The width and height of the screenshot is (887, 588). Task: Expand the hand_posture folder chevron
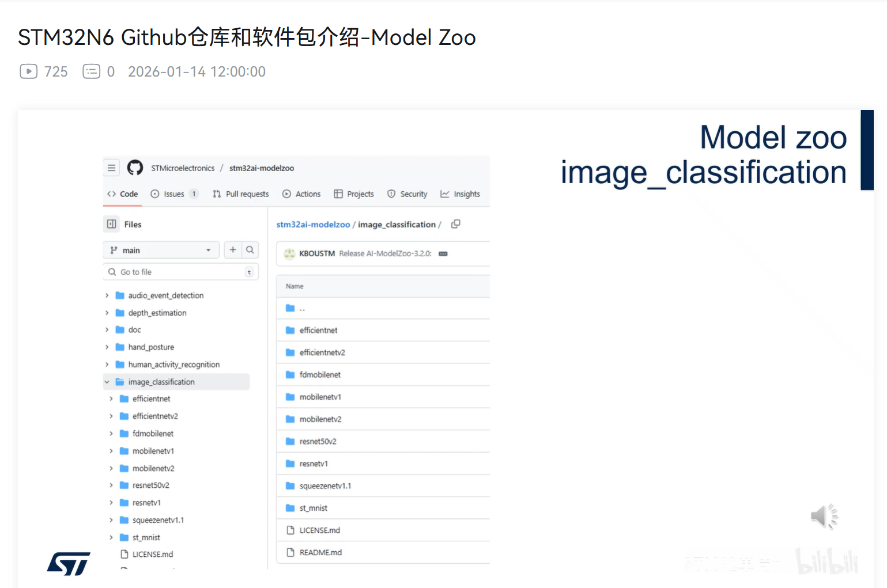click(107, 347)
